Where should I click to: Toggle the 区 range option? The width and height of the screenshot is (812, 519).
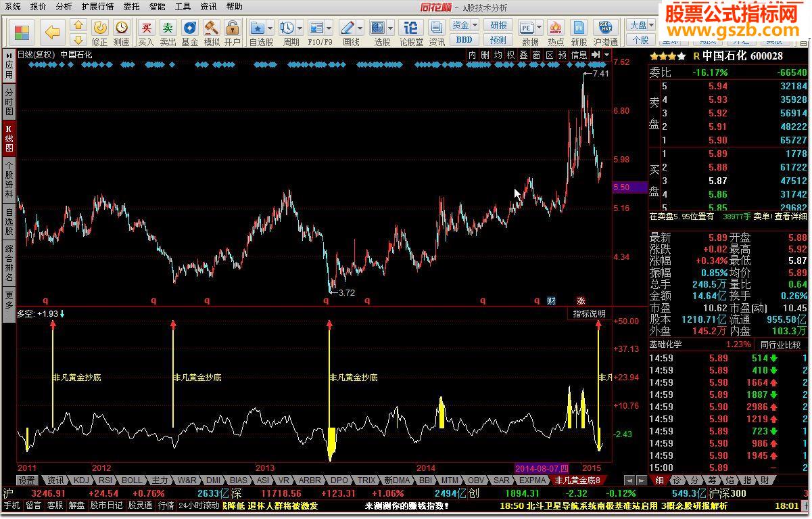tap(550, 55)
